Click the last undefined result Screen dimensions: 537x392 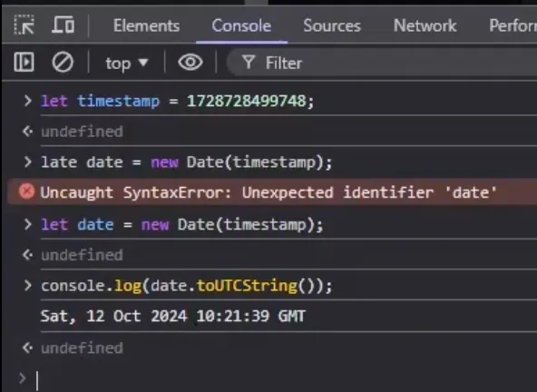(82, 348)
